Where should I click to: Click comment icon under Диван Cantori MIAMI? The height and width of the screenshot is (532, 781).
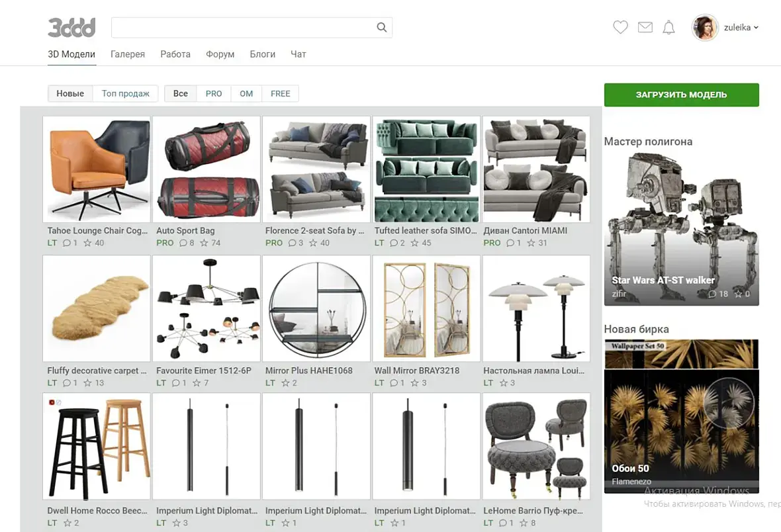click(x=510, y=243)
